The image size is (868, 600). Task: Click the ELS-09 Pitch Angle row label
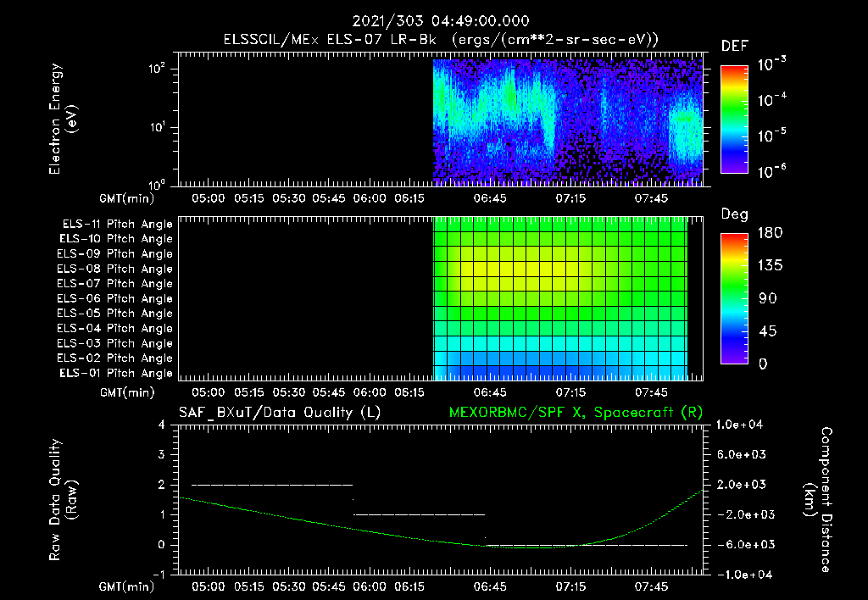(114, 254)
